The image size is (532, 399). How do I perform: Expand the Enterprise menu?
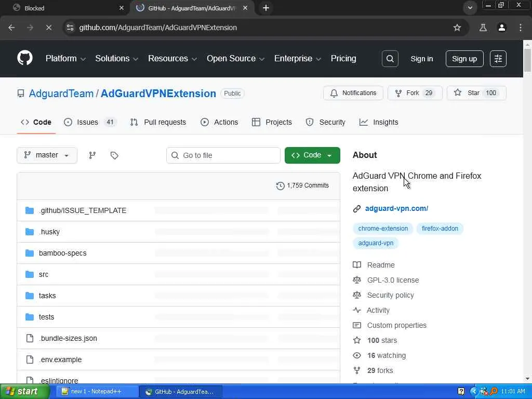[298, 58]
